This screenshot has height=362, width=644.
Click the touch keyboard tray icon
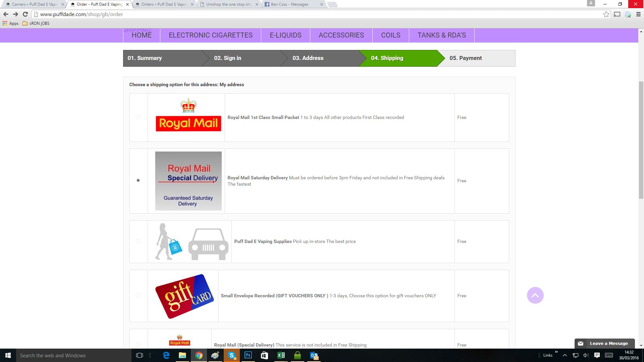[x=609, y=355]
